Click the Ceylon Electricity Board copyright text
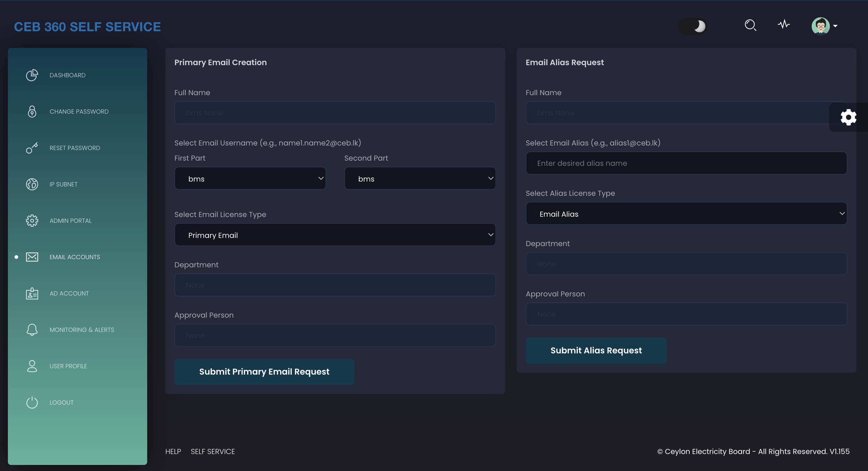This screenshot has width=868, height=471. pos(753,451)
